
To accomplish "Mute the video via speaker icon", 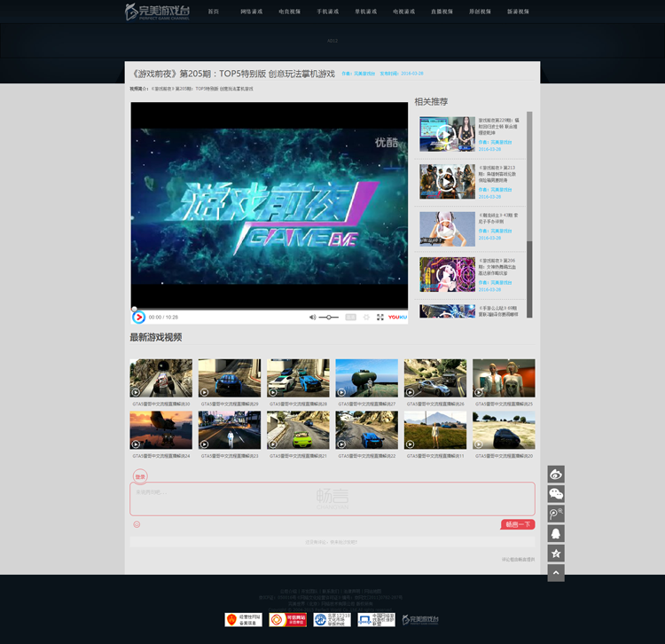I will click(313, 317).
